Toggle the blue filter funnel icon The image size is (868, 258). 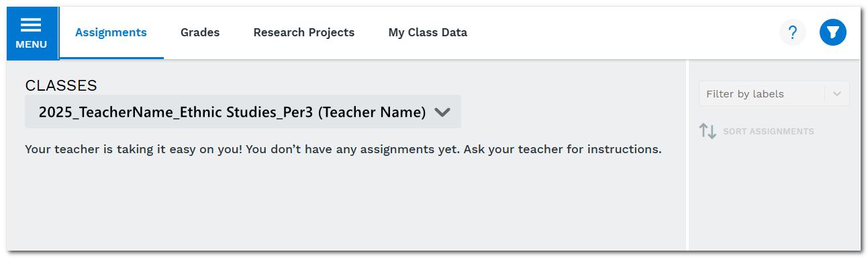[x=833, y=32]
